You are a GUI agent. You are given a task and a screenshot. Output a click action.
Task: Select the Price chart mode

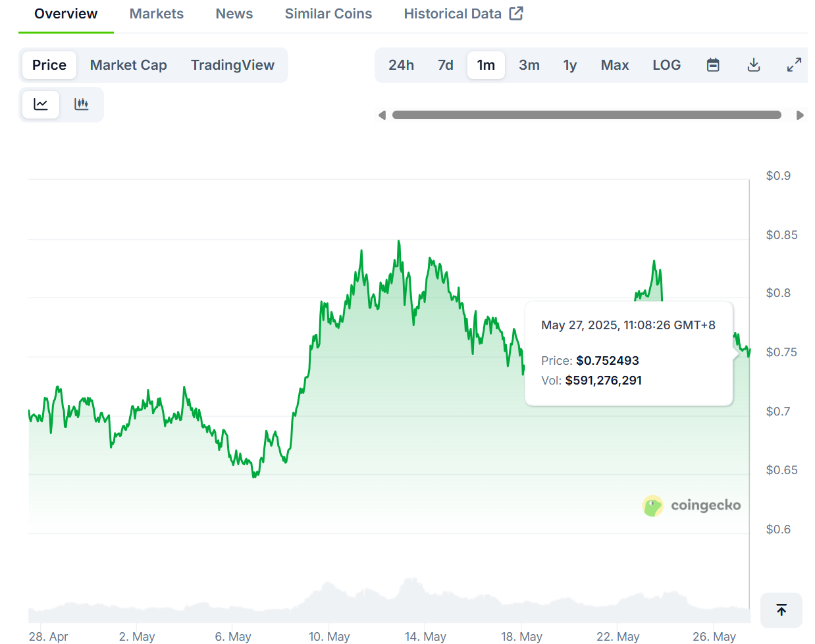49,65
